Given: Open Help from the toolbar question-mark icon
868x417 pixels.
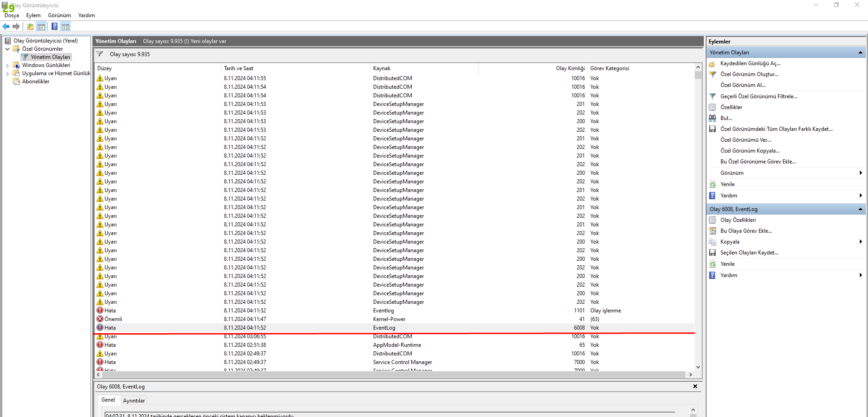Looking at the screenshot, I should pos(54,27).
